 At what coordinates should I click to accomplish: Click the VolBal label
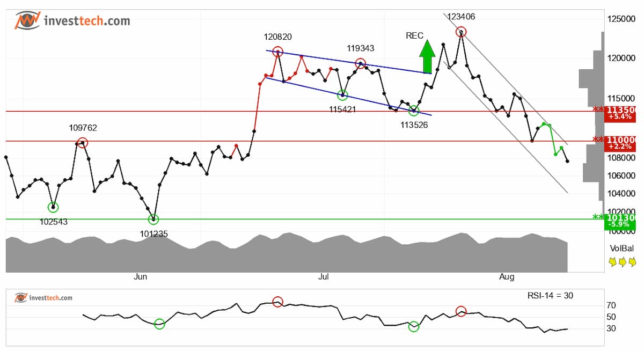[623, 248]
